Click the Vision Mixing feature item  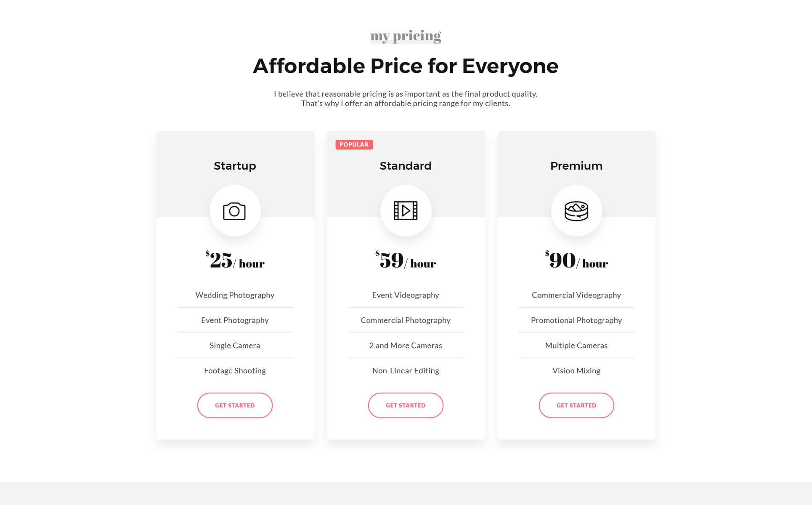pos(576,371)
